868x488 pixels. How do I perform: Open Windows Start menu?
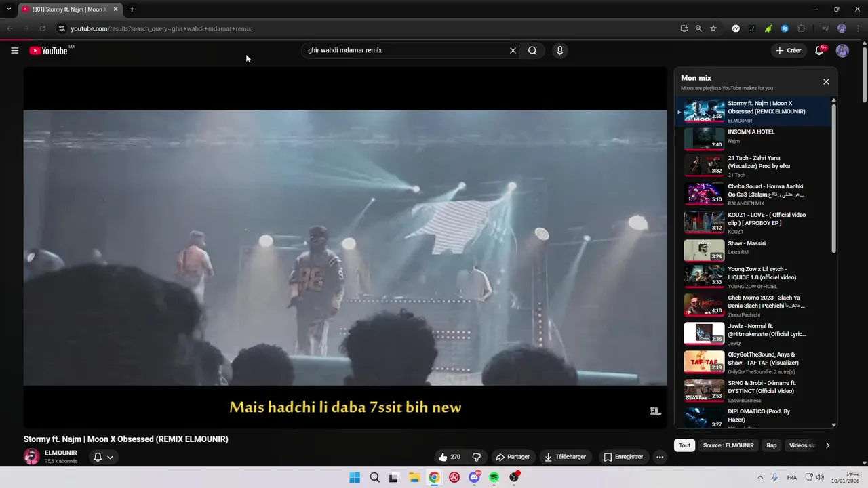coord(355,477)
